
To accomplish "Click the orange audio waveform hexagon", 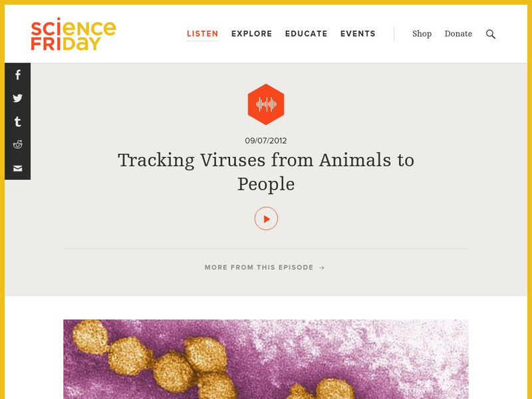I will point(266,104).
